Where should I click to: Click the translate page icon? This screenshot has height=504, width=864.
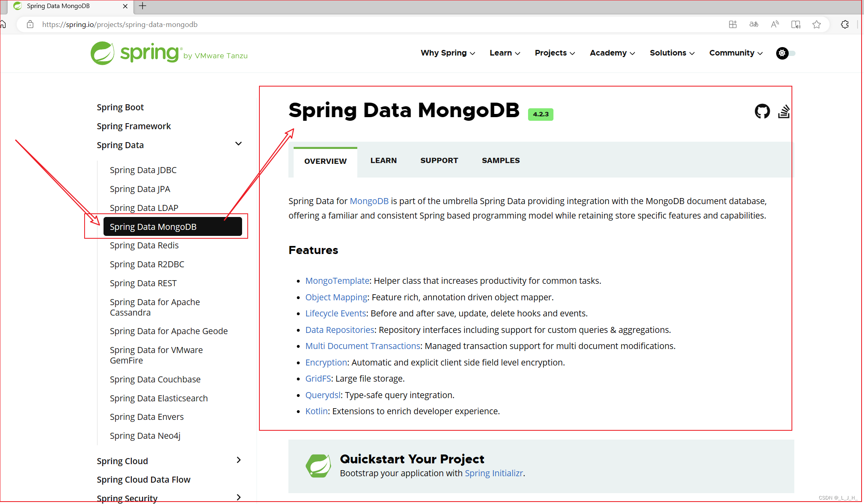(754, 25)
